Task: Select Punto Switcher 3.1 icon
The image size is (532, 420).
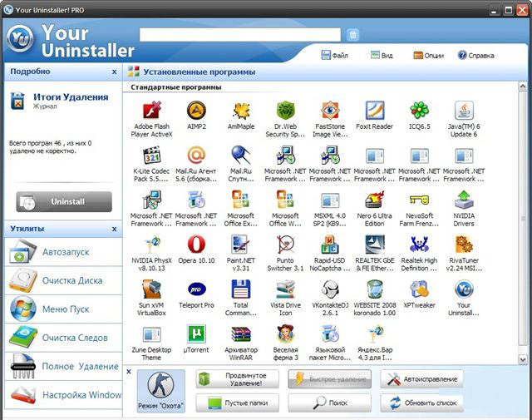Action: pyautogui.click(x=285, y=245)
